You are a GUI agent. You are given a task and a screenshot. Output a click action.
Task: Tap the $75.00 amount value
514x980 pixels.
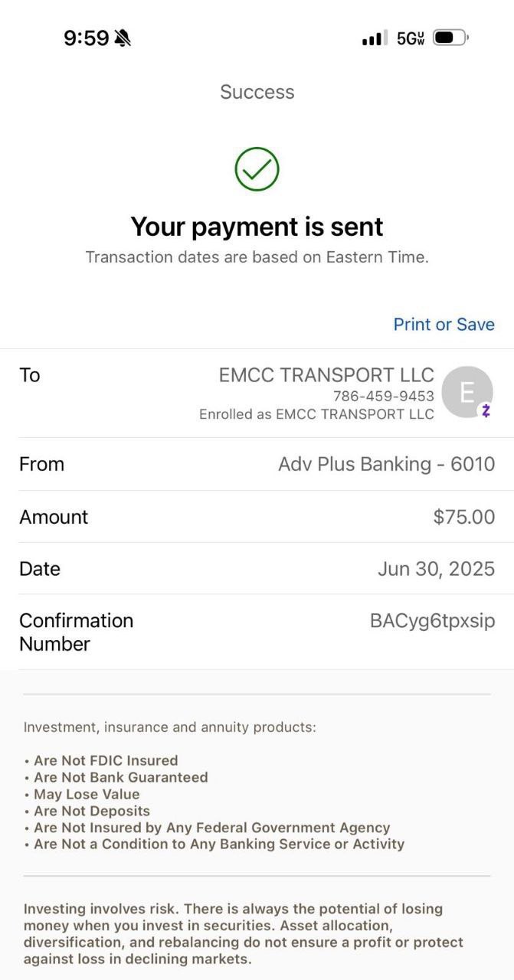pos(463,517)
